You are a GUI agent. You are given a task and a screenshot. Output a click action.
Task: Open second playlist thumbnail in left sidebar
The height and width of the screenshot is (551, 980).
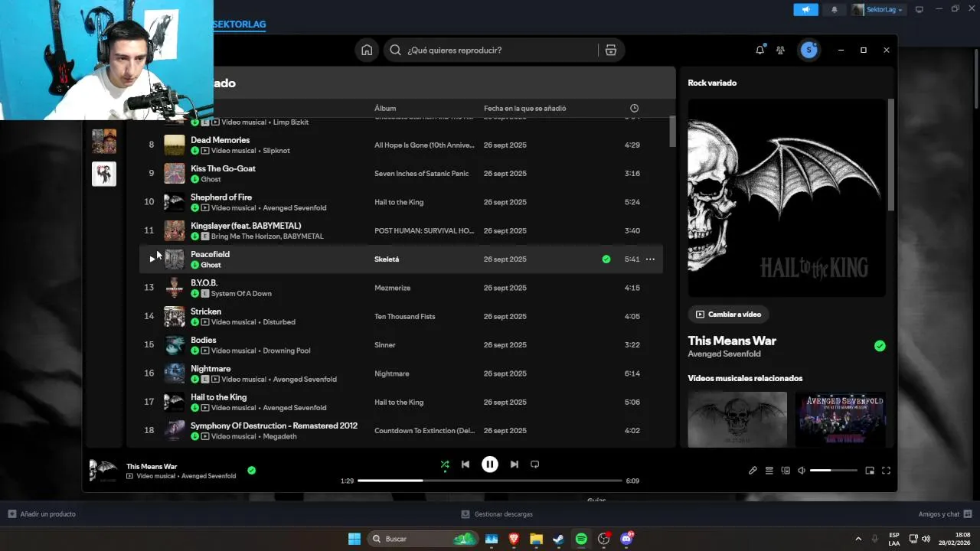coord(104,174)
